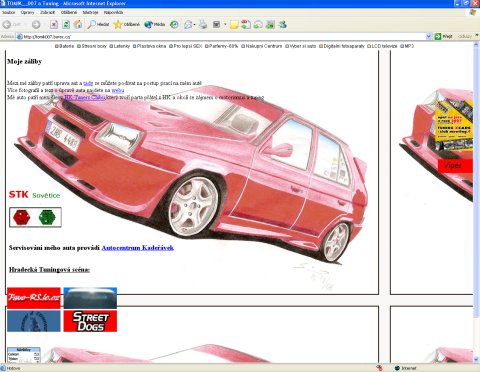
Task: Open the Hledat search tool
Action: click(x=98, y=24)
